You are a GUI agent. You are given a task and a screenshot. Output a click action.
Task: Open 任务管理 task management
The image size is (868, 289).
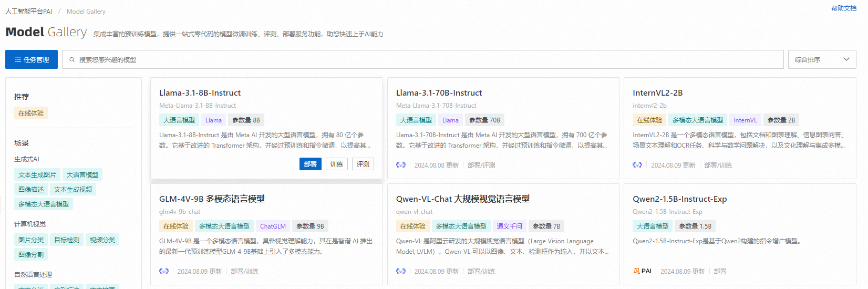(32, 59)
